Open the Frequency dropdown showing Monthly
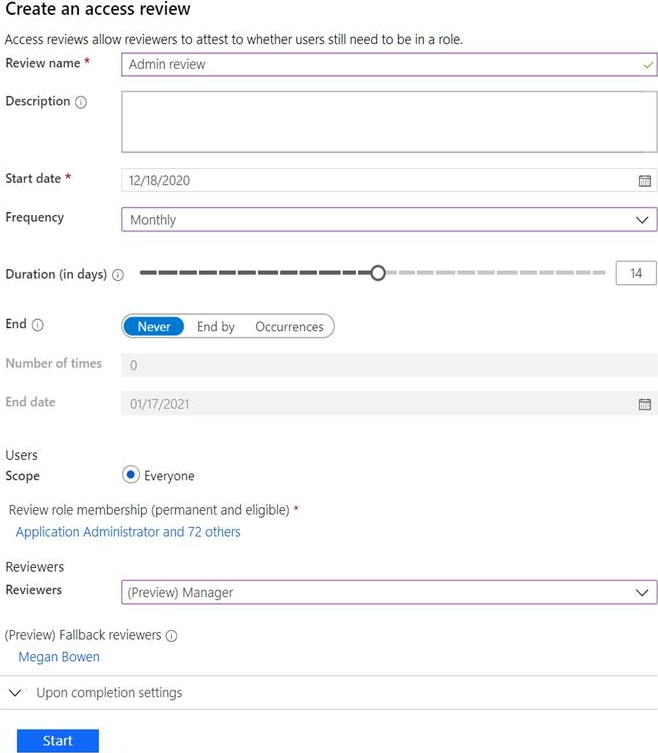 tap(388, 220)
